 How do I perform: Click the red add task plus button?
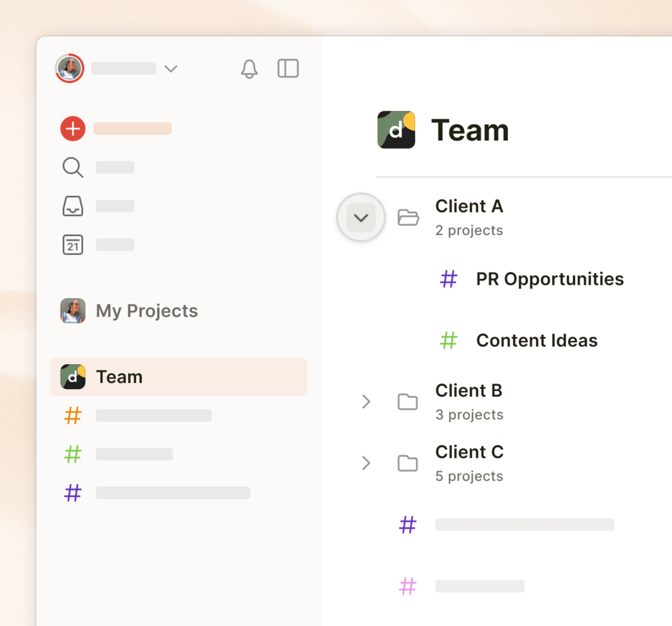click(73, 129)
